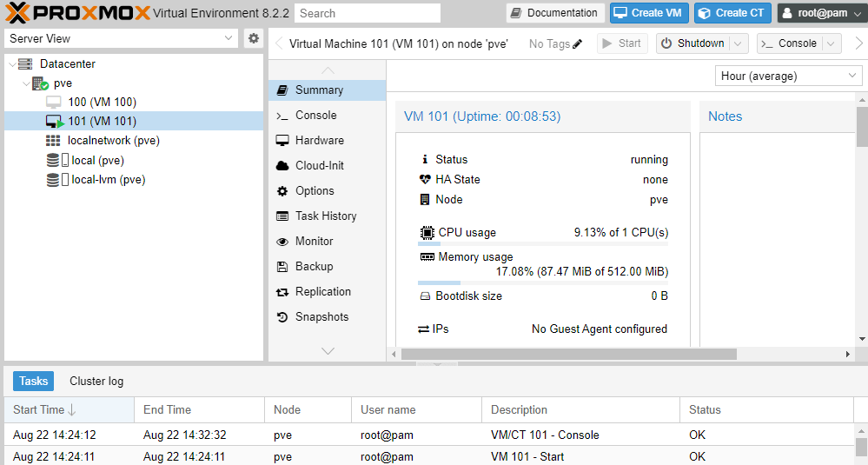Click the Memory usage progress bar
Image resolution: width=868 pixels, height=465 pixels.
coord(543,282)
